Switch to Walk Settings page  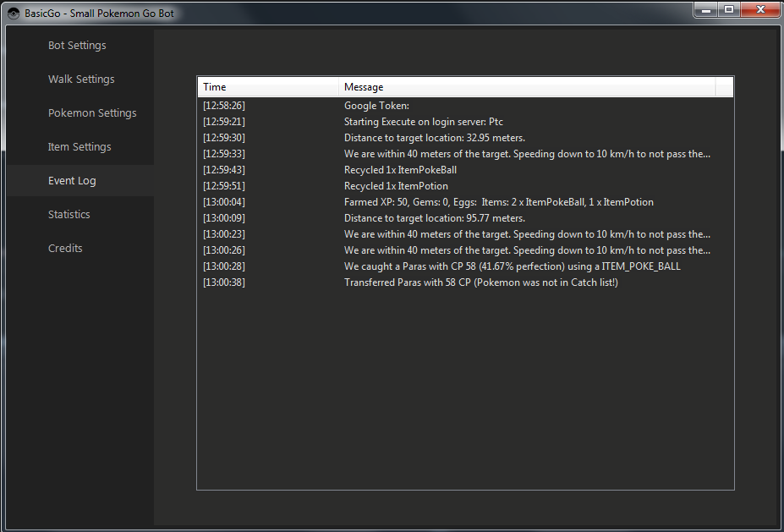coord(81,80)
